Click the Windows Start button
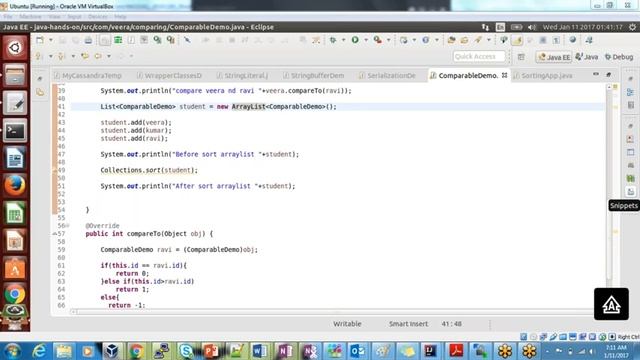640x360 pixels. (13, 351)
